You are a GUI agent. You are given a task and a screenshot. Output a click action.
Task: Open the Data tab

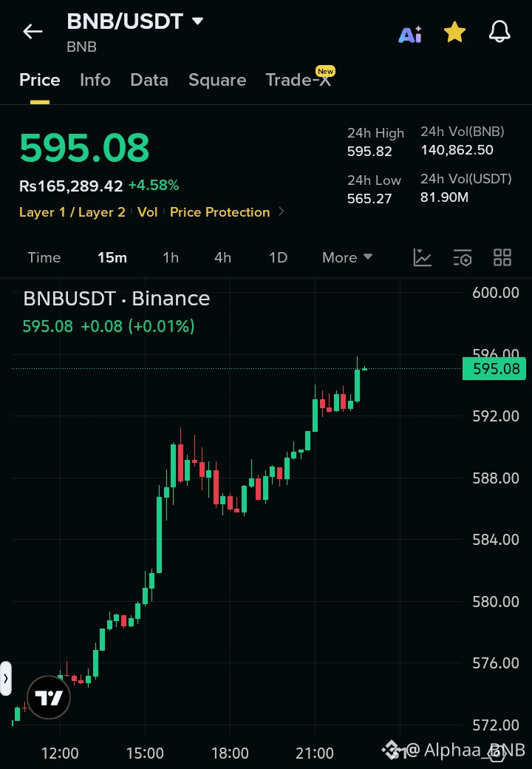(x=149, y=80)
